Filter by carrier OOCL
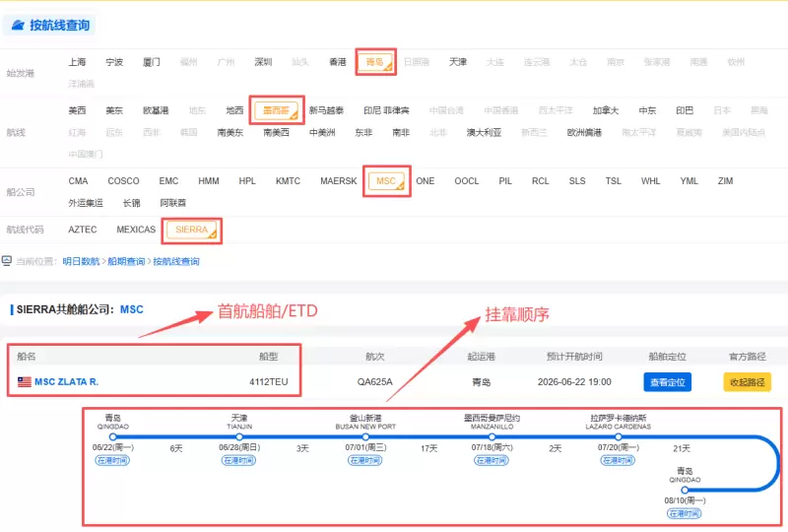 [x=467, y=181]
